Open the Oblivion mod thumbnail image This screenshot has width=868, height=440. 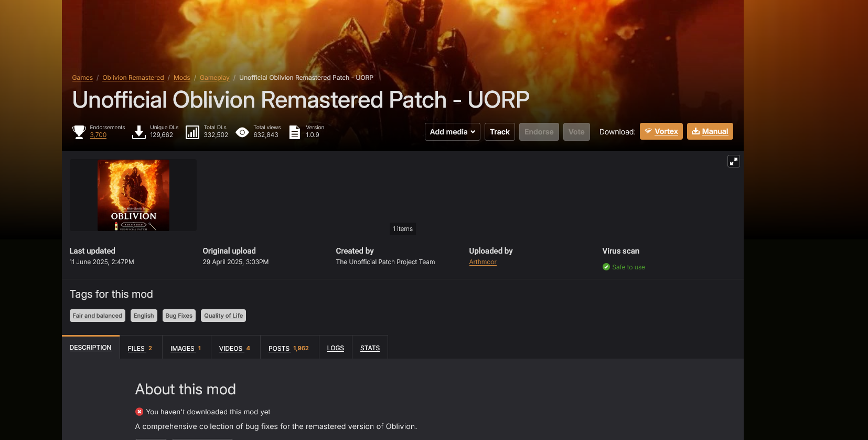[x=133, y=195]
